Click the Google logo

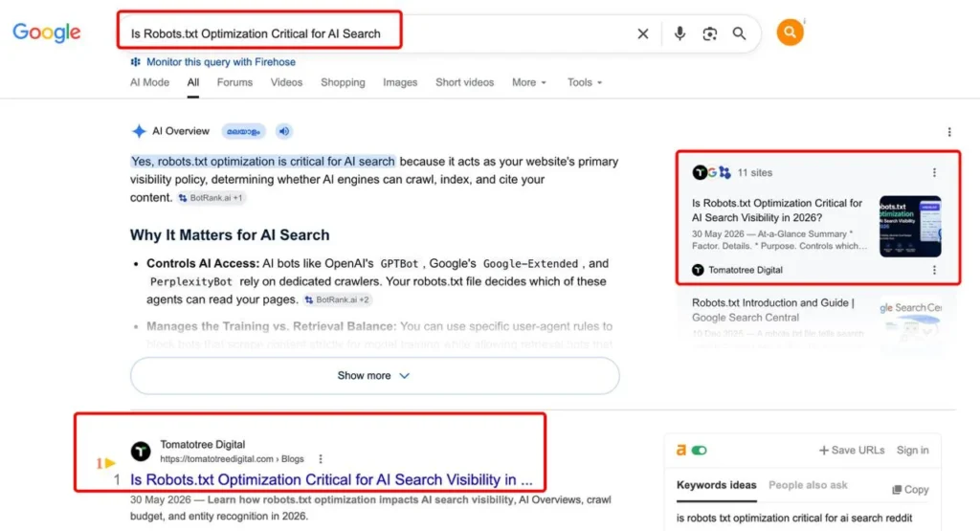click(47, 33)
